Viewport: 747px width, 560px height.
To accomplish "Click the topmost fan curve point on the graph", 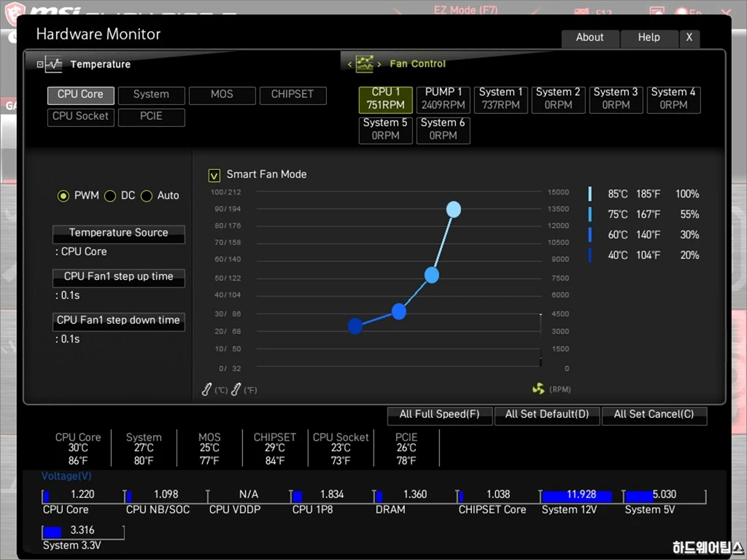I will [454, 209].
